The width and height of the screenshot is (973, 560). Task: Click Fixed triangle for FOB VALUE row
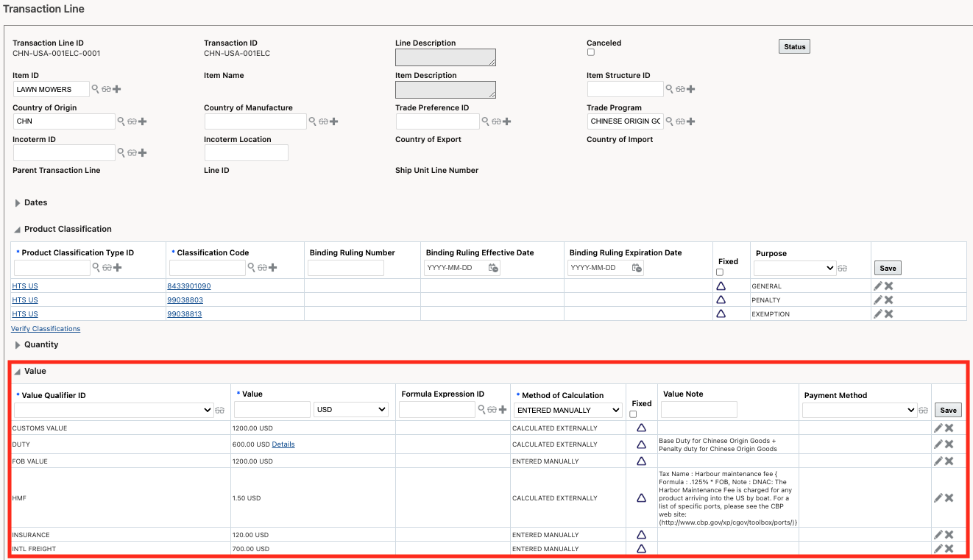coord(641,461)
